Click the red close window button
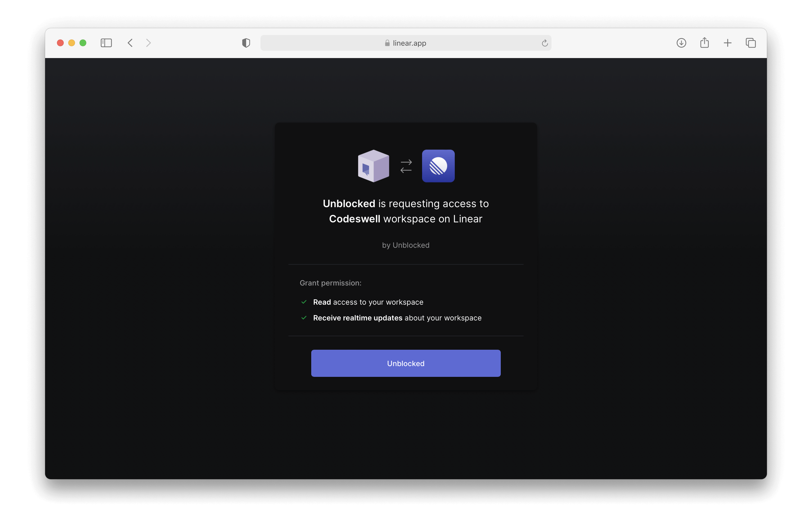 60,43
